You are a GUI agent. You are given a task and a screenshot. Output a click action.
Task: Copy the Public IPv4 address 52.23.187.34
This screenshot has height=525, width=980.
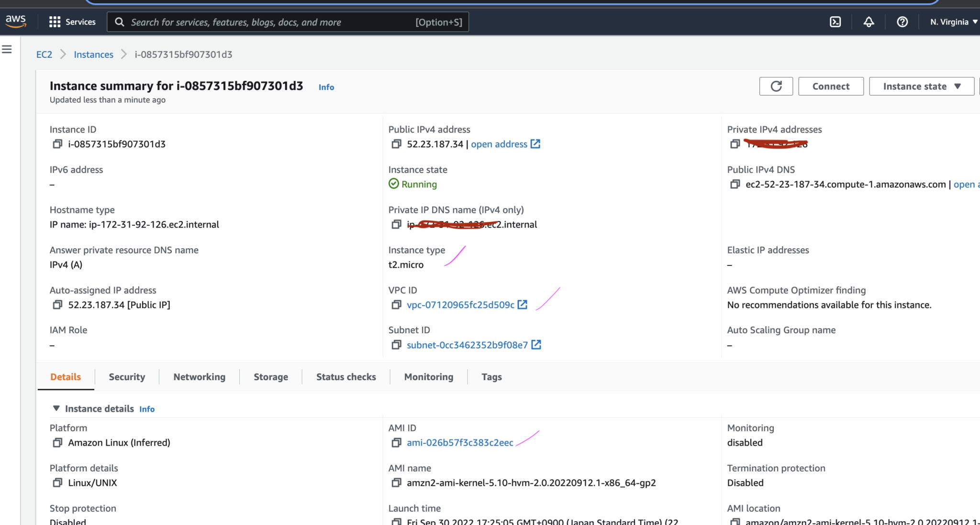[x=396, y=144]
